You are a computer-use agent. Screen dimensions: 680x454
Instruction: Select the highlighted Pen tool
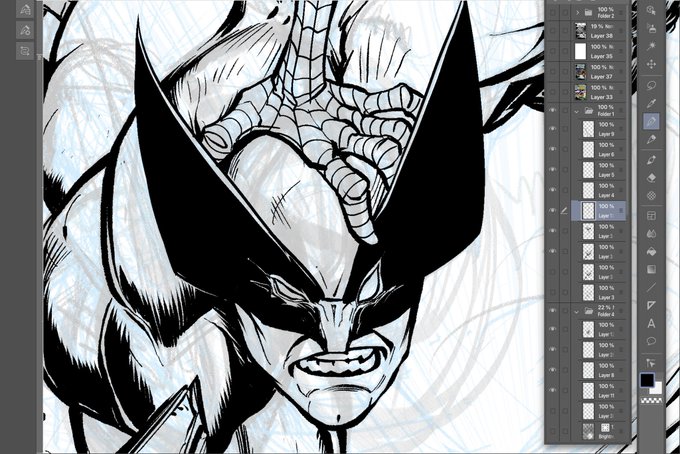click(651, 121)
